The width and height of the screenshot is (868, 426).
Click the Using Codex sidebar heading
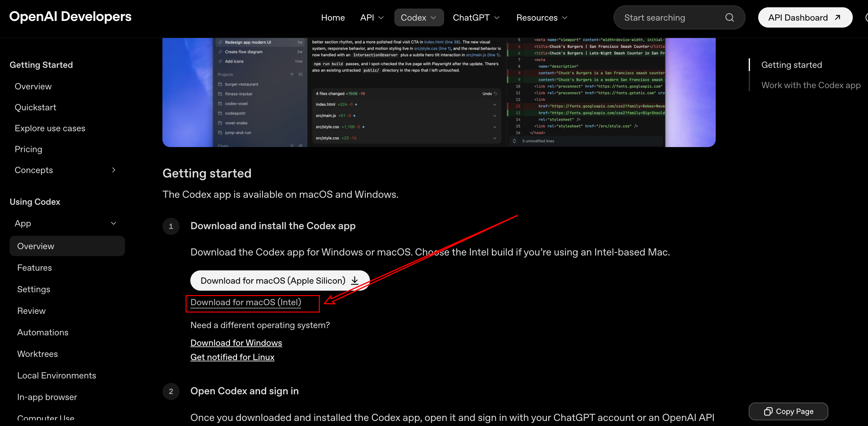coord(35,202)
